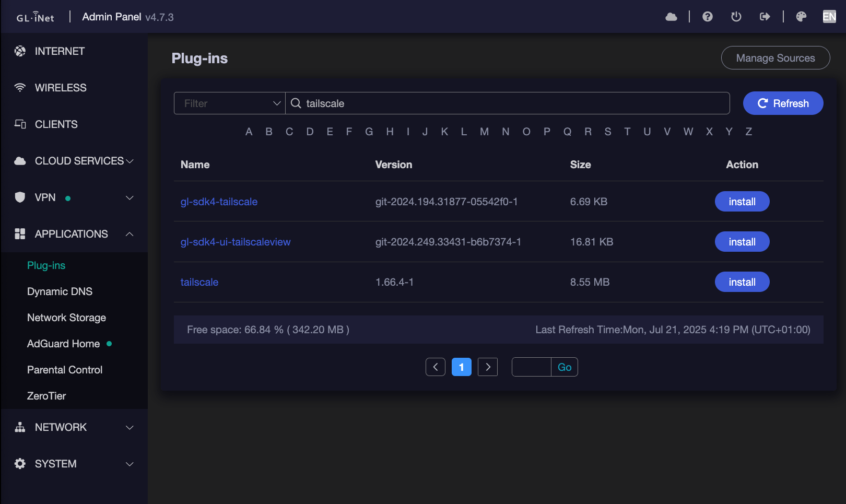Click the GL.iNet logo

click(x=35, y=17)
